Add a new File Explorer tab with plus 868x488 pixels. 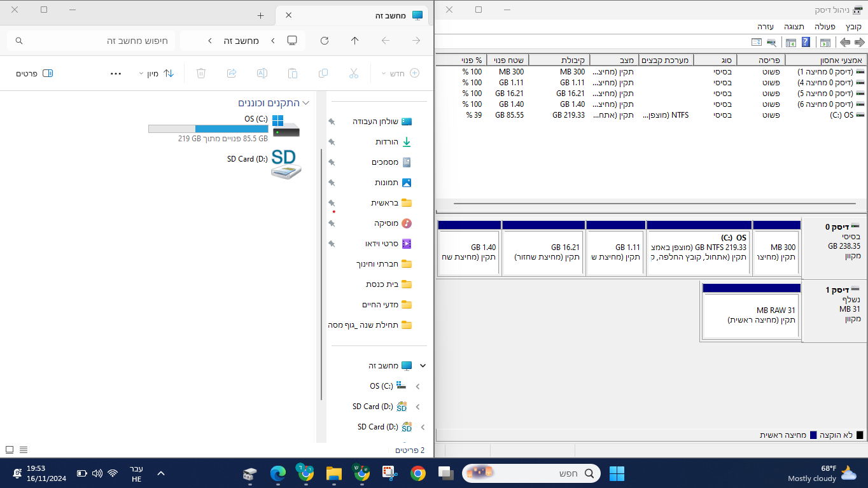click(260, 15)
